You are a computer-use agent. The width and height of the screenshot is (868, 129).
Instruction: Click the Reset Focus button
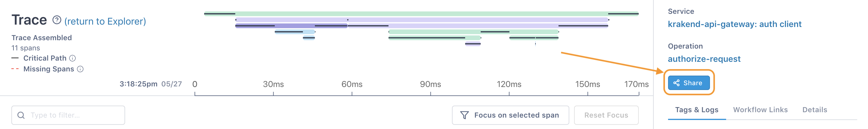tap(606, 115)
